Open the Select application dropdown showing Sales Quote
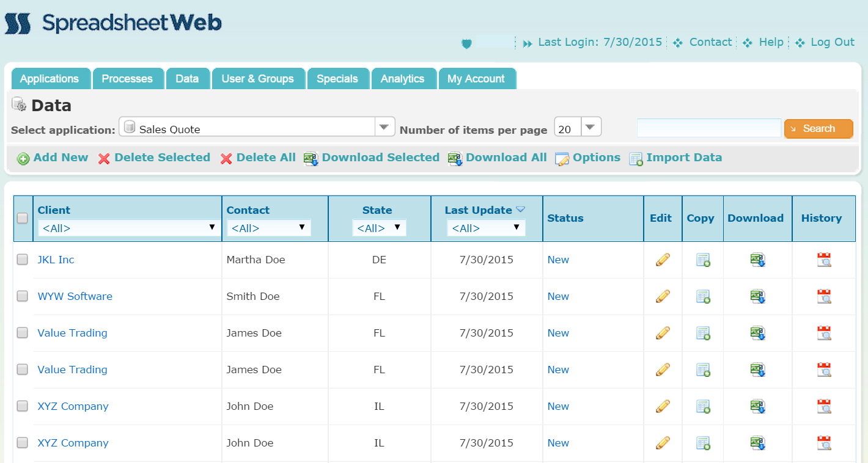The width and height of the screenshot is (868, 463). 257,127
